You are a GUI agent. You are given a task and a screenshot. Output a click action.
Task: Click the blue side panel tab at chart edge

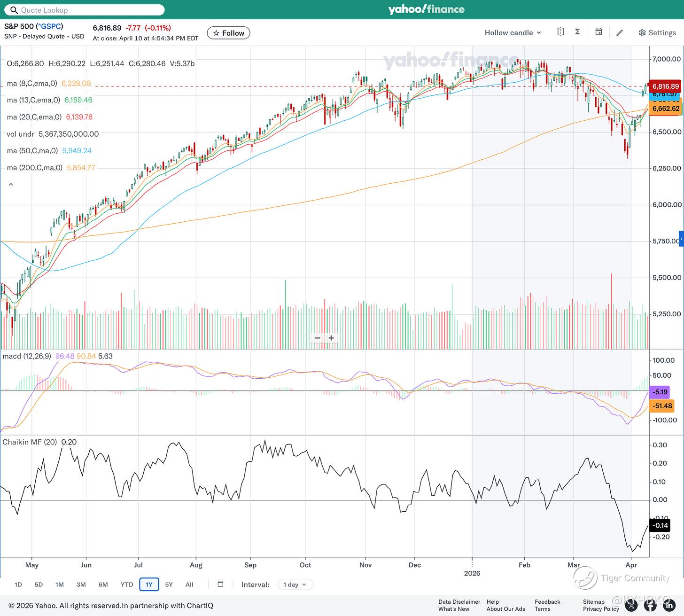(x=681, y=239)
